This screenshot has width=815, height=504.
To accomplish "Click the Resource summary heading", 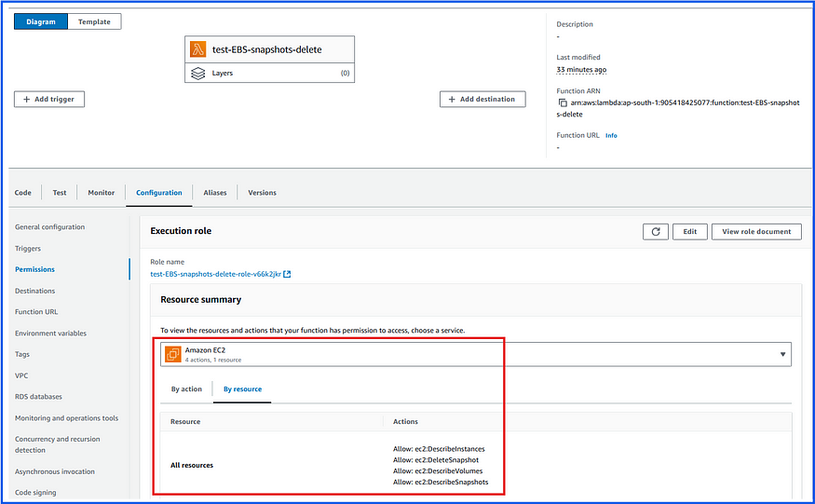I will pyautogui.click(x=200, y=300).
